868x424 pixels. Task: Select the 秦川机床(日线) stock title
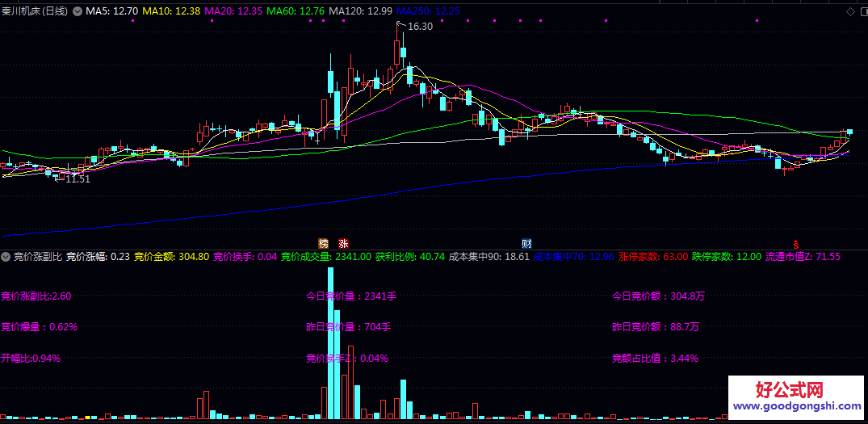[x=35, y=10]
